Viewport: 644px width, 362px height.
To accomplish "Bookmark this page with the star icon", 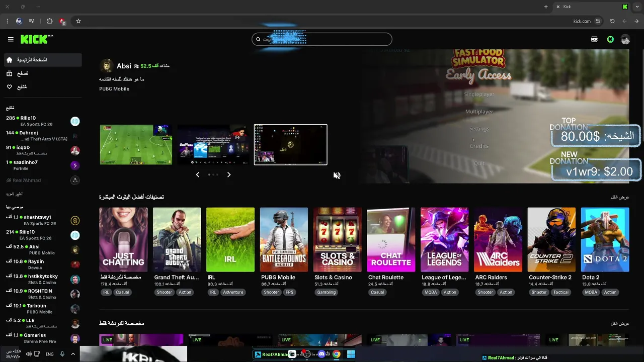I will coord(78,21).
